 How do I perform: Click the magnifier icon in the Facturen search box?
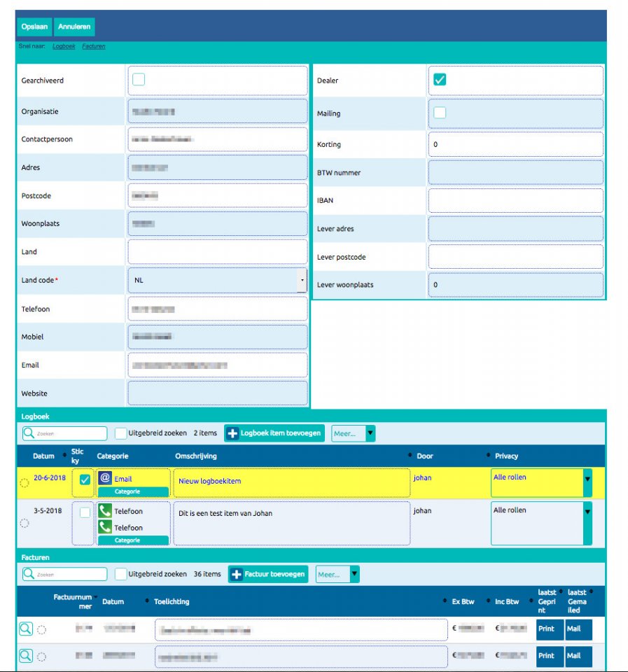tap(29, 574)
